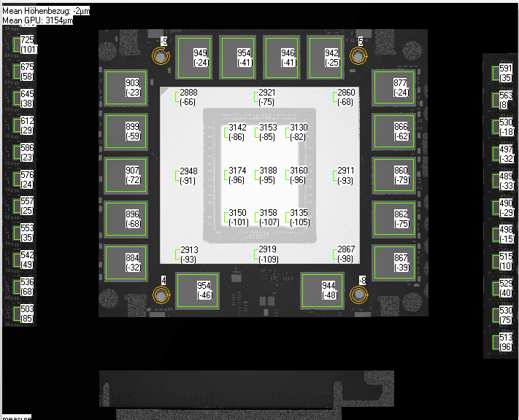The width and height of the screenshot is (519, 420).
Task: Select the measurement region reading 907 (-72)
Action: pyautogui.click(x=126, y=175)
